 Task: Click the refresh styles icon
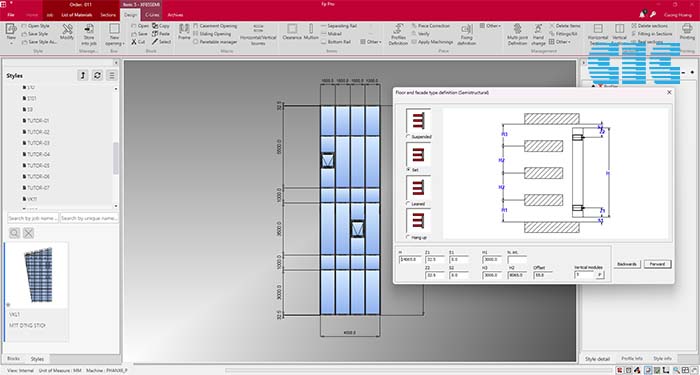coord(97,75)
